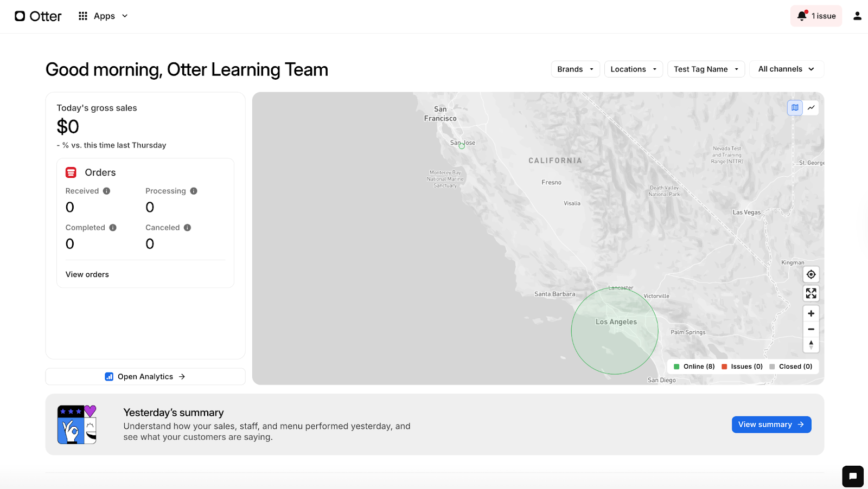The height and width of the screenshot is (489, 868).
Task: Reset map compass bearing
Action: [x=811, y=345]
